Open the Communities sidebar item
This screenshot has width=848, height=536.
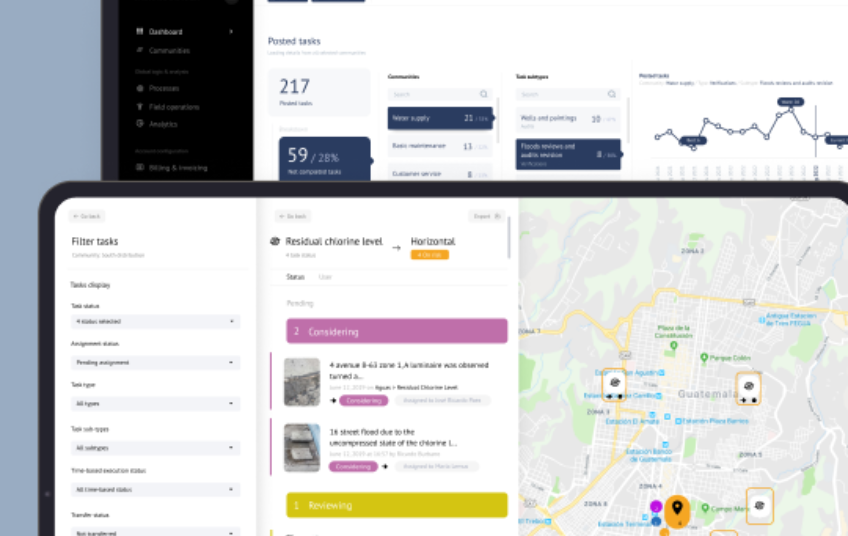(168, 50)
